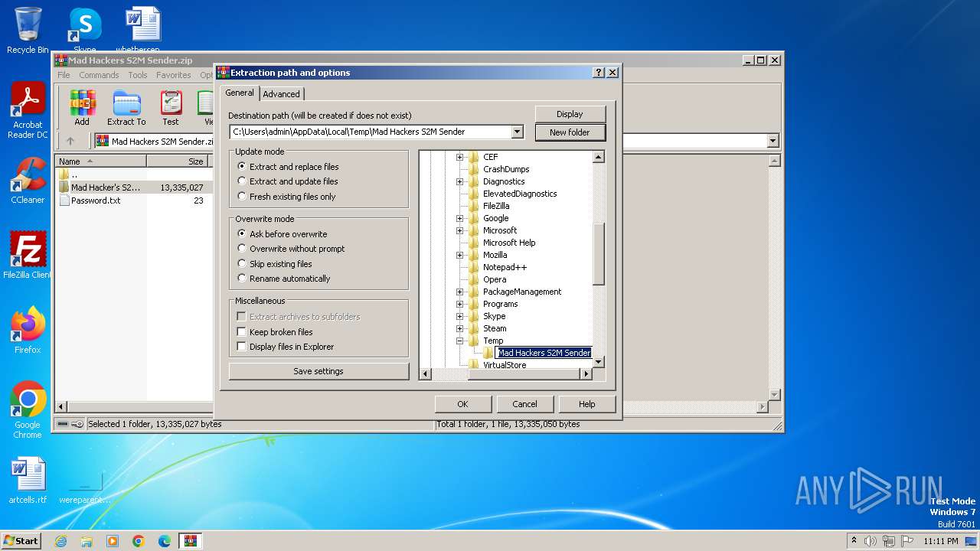Select the FileZilla Client desktop icon
980x551 pixels.
pos(28,255)
